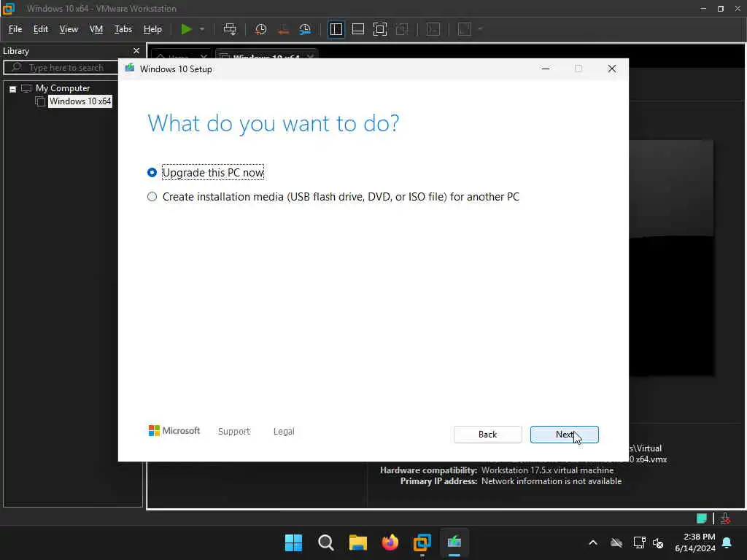The image size is (747, 560).
Task: Open the VM menu
Action: coord(96,29)
